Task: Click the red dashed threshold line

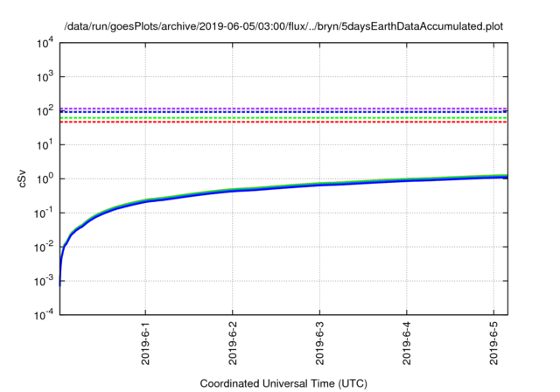Action: pos(283,122)
